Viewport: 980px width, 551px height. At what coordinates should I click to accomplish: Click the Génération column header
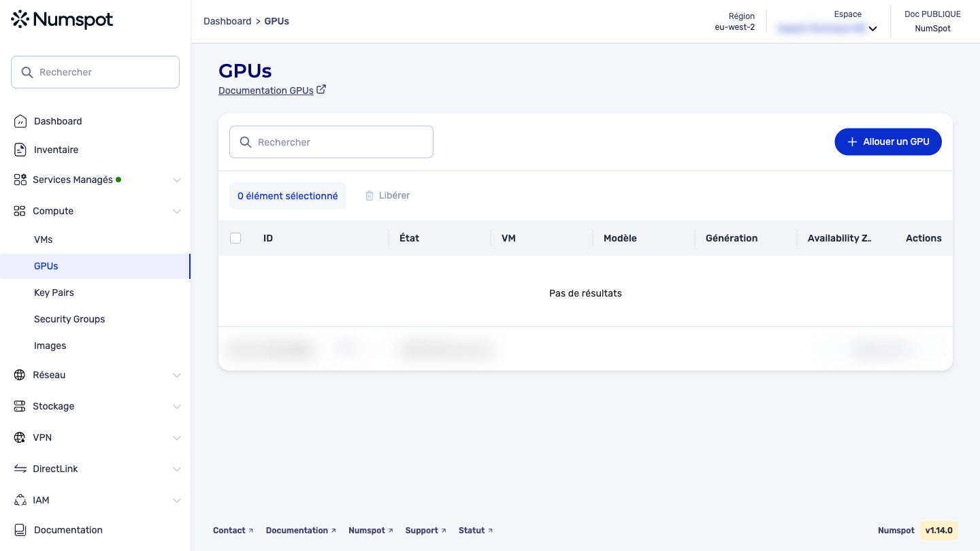point(732,238)
